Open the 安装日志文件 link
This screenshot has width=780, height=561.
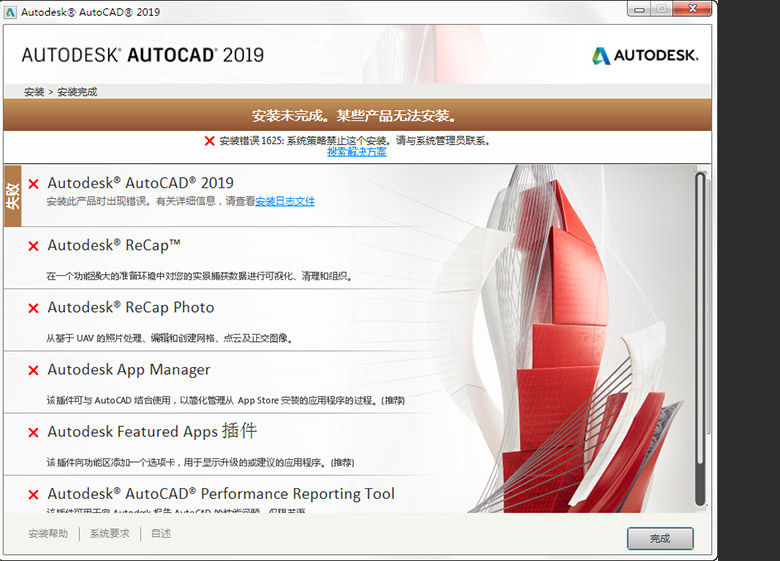pos(285,201)
